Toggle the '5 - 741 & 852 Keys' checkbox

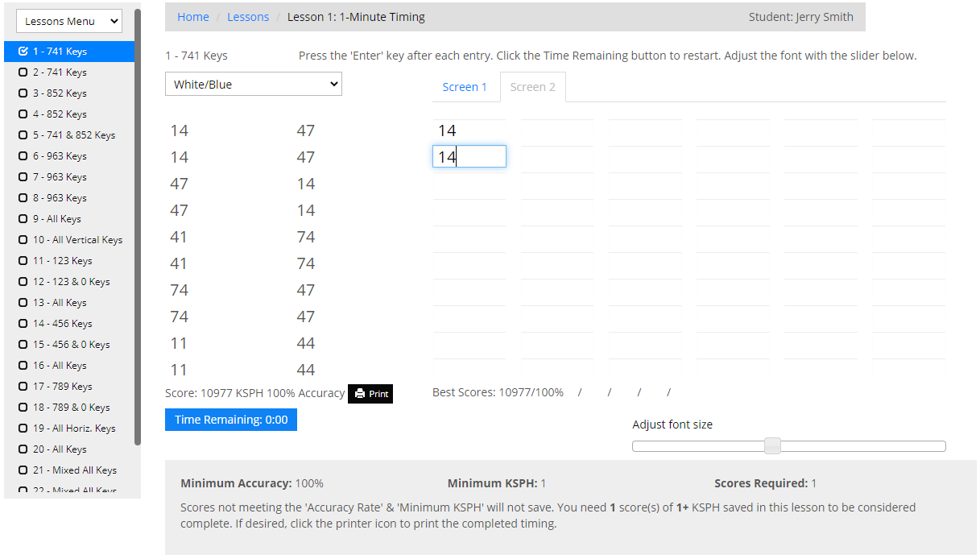[23, 135]
